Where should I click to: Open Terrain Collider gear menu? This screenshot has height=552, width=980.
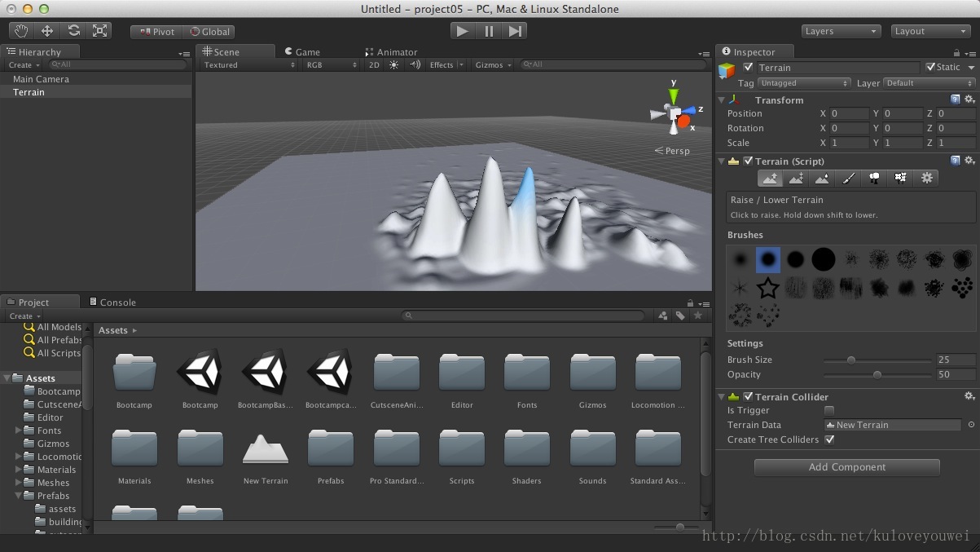[x=969, y=396]
